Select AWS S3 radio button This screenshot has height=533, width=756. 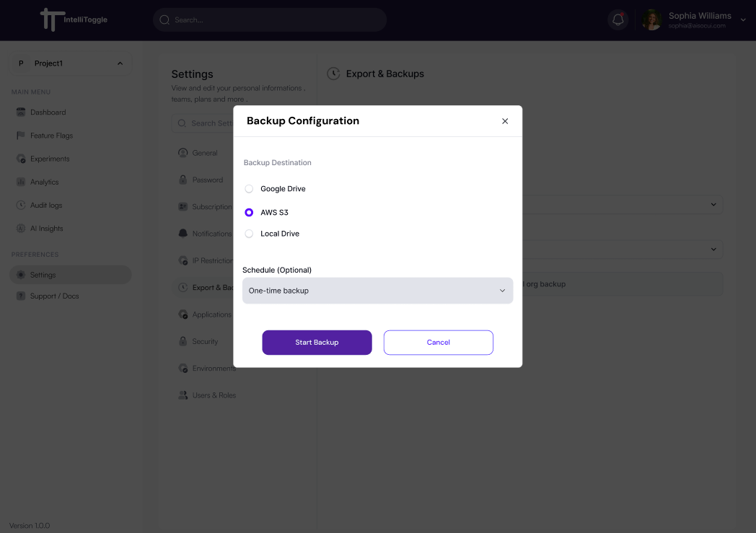249,213
